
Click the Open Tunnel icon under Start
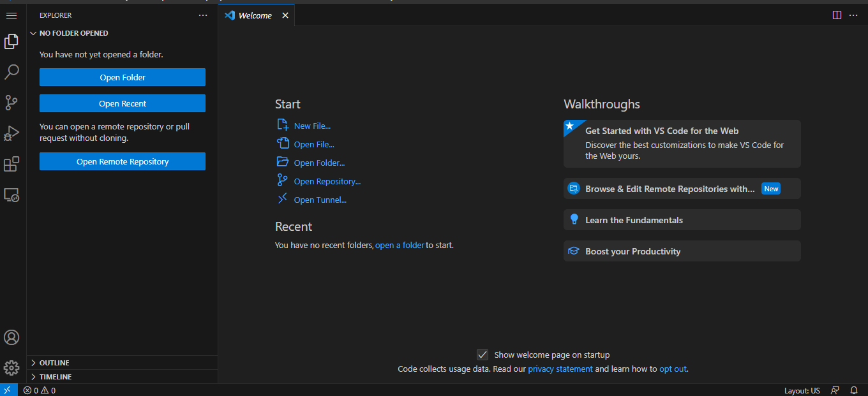tap(283, 199)
